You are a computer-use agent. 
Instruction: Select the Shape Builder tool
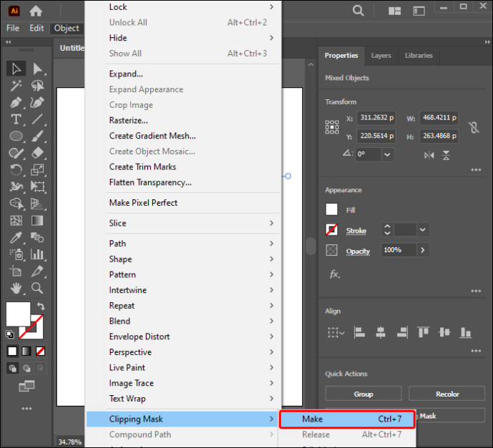pyautogui.click(x=16, y=204)
